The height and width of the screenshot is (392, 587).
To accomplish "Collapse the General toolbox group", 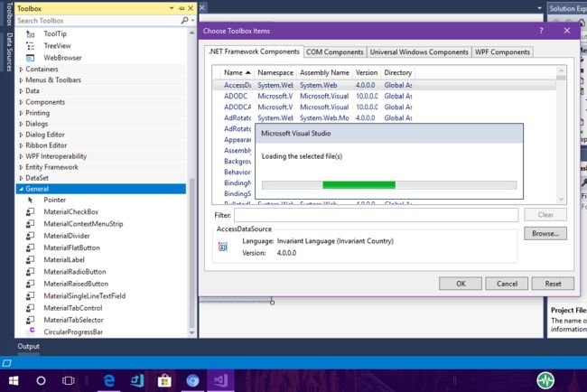I will coord(21,189).
